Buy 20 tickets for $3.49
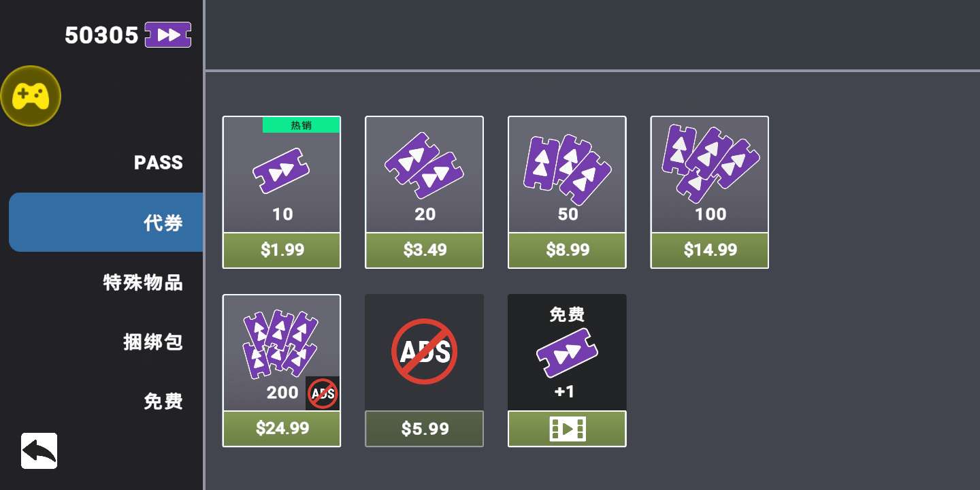 click(425, 250)
